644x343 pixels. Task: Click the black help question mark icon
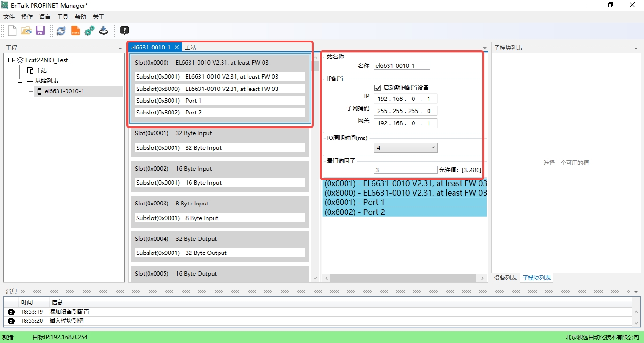point(124,31)
